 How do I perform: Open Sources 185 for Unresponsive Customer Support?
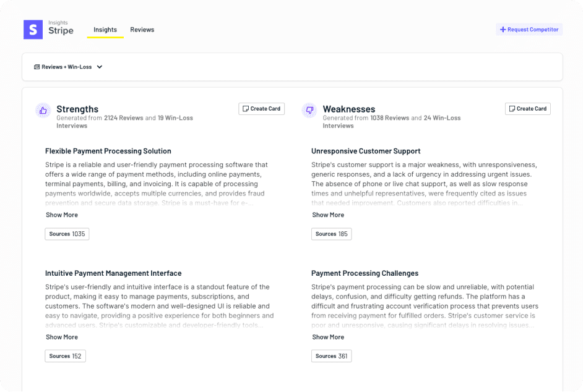click(331, 234)
